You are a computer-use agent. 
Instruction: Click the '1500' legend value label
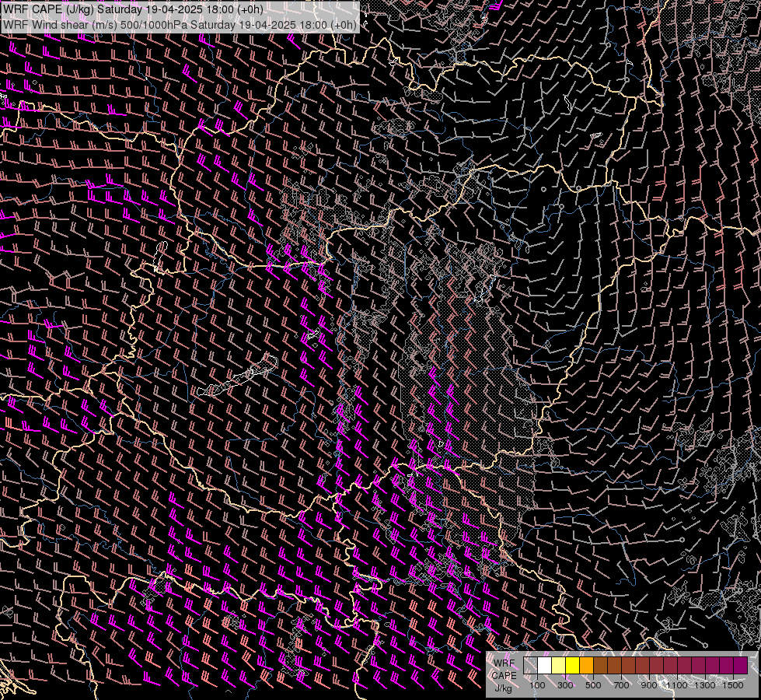733,685
